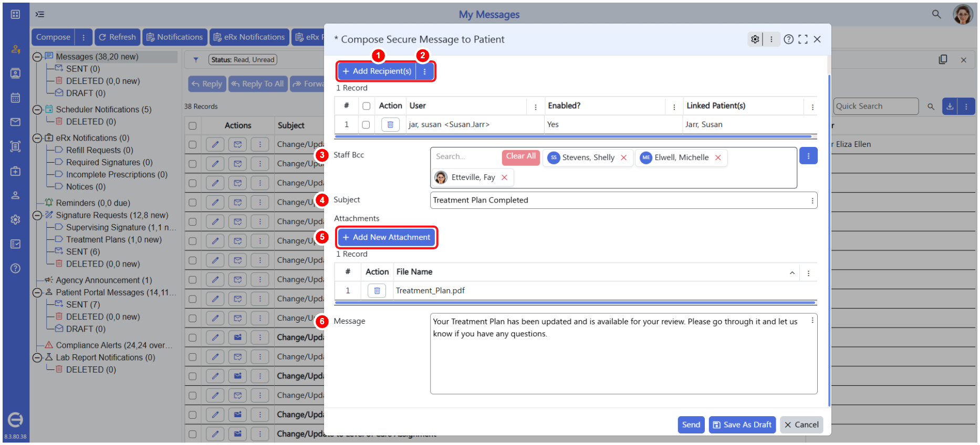This screenshot has height=445, width=980.
Task: Collapse the Scheduler Notifications tree node
Action: click(37, 110)
